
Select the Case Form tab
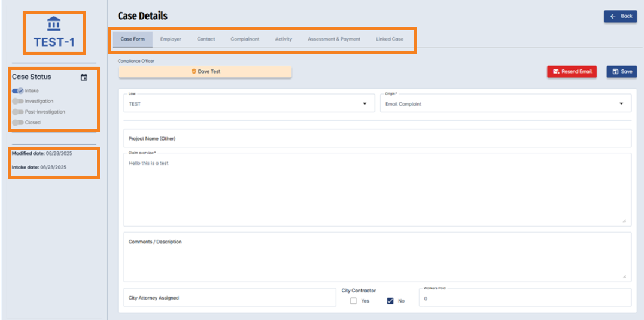[132, 39]
